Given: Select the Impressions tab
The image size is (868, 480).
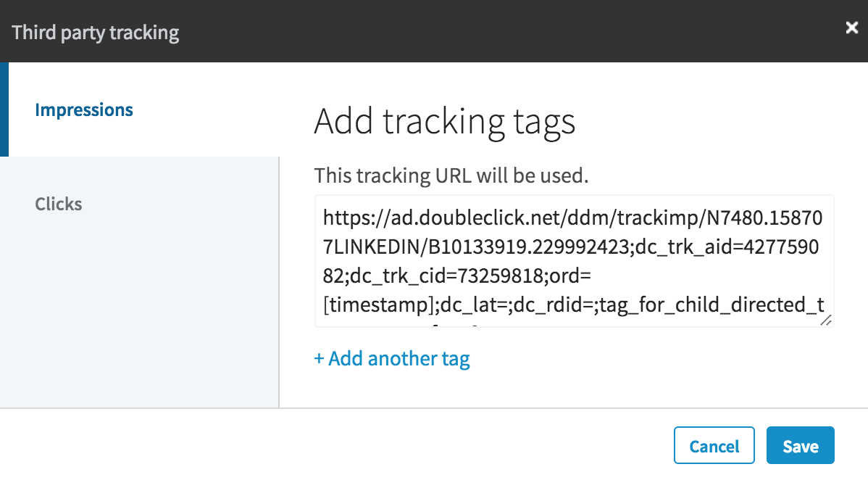Looking at the screenshot, I should (84, 110).
